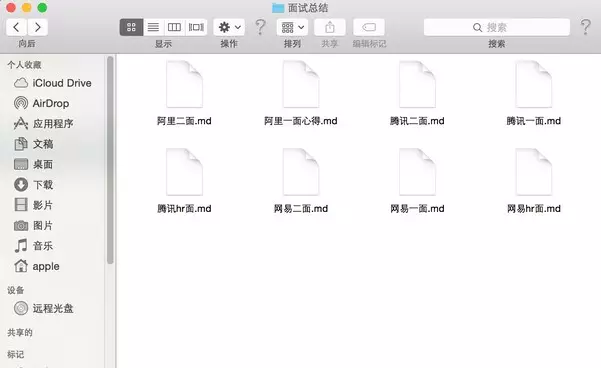Image resolution: width=601 pixels, height=368 pixels.
Task: Minimize the window with the yellow button
Action: [x=27, y=7]
